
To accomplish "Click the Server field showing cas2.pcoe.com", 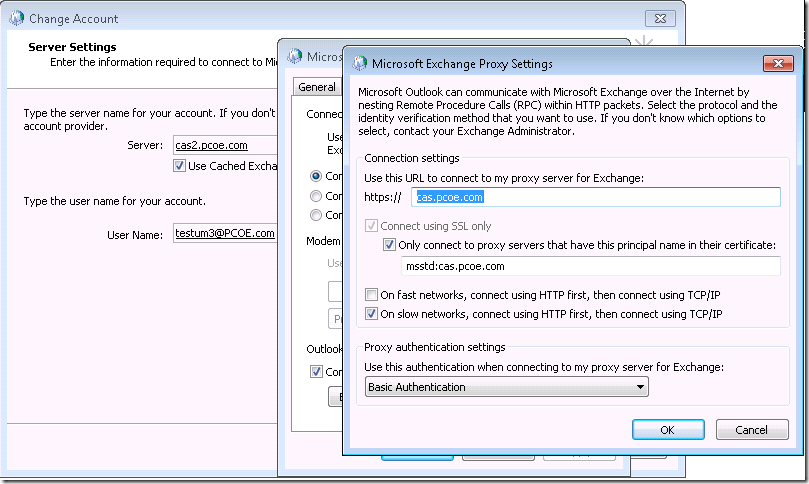I will tap(225, 145).
